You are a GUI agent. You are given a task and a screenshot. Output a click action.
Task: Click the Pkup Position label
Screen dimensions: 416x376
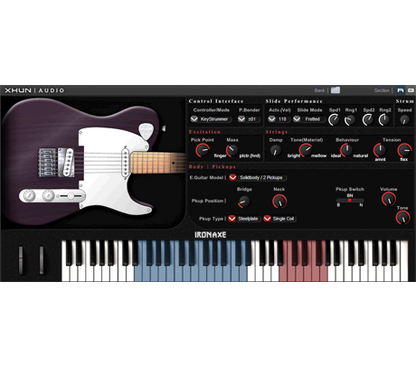[x=207, y=201]
